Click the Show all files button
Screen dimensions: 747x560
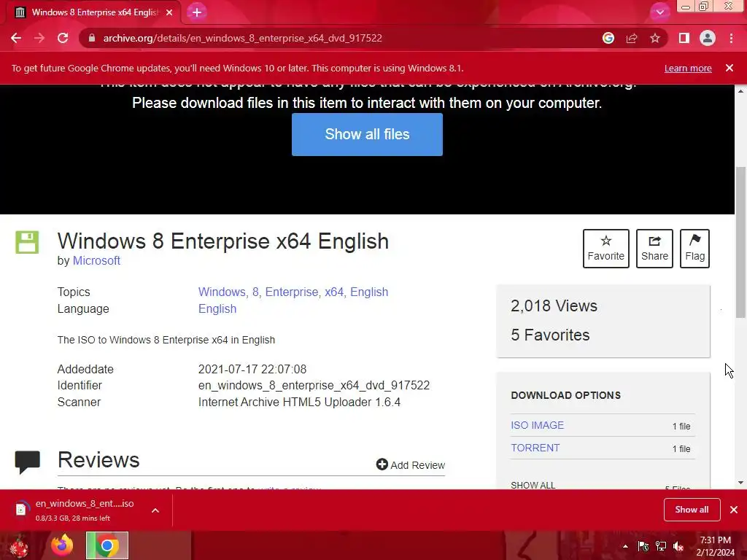(x=368, y=134)
